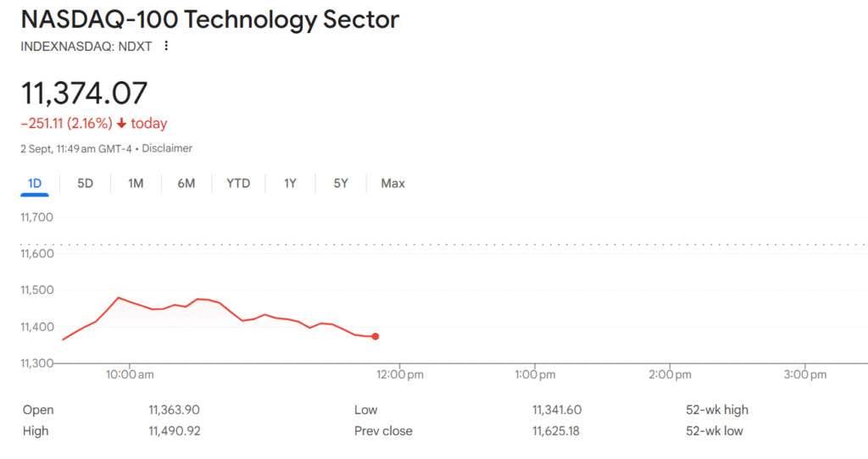
Task: Click the red down arrow next to today
Action: 121,124
